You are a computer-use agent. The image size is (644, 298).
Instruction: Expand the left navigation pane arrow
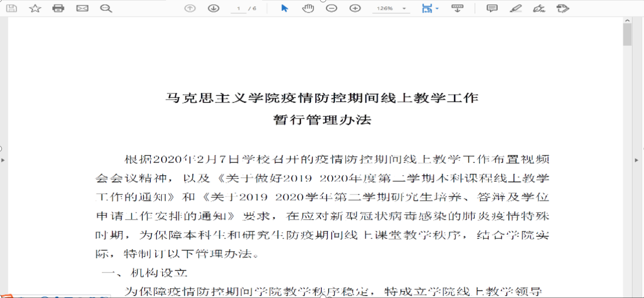click(x=4, y=160)
